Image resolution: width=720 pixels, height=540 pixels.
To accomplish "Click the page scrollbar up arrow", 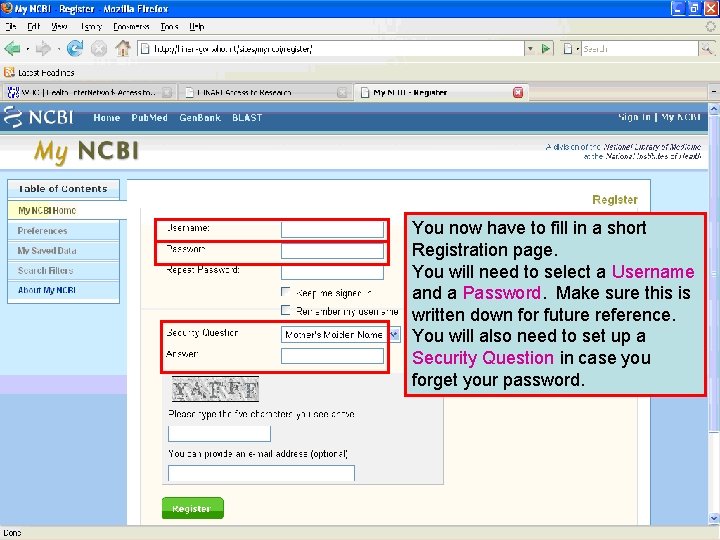I will point(714,109).
